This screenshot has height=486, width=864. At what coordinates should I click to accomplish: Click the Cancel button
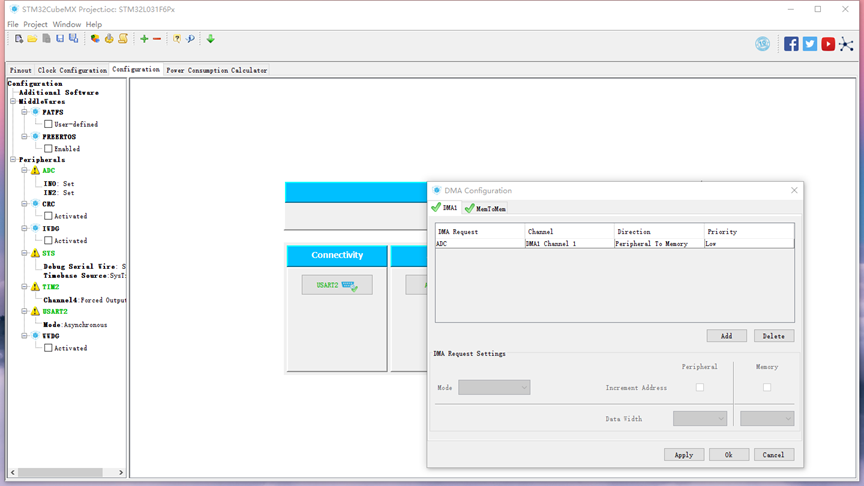click(x=774, y=455)
